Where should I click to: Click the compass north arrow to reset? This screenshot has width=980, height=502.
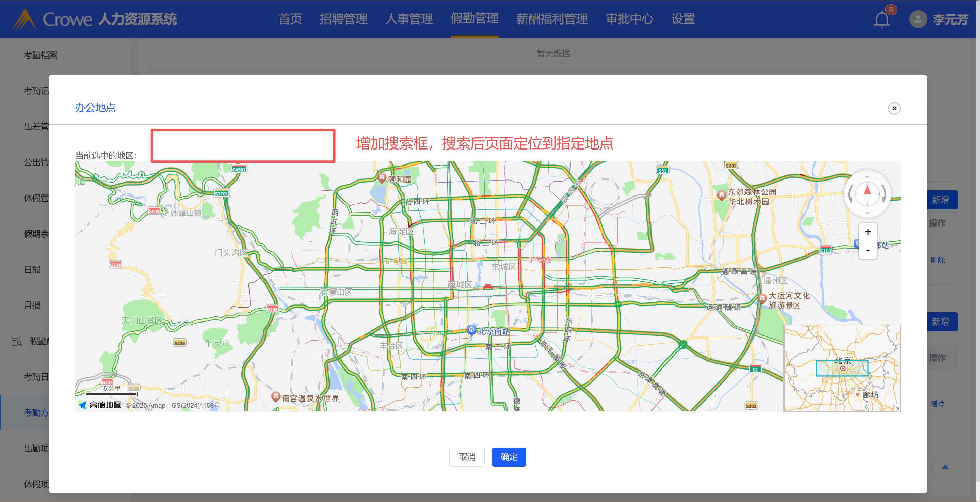tap(867, 190)
